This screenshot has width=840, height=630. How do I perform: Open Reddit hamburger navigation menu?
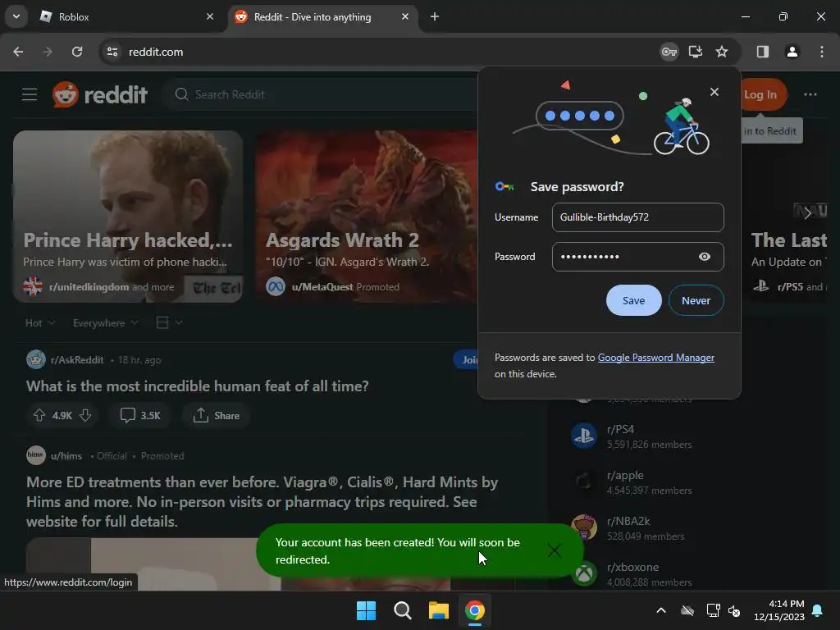click(x=30, y=94)
